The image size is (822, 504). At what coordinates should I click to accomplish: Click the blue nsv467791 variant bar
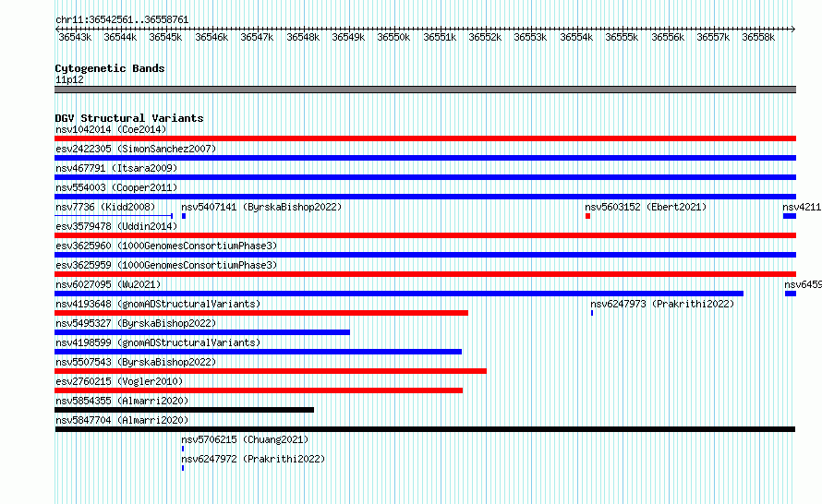pyautogui.click(x=425, y=177)
